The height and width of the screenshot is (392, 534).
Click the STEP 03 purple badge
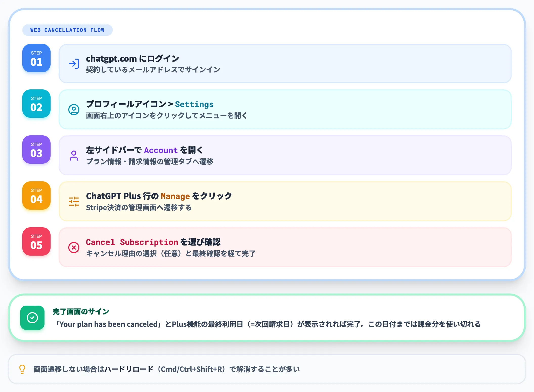(36, 150)
